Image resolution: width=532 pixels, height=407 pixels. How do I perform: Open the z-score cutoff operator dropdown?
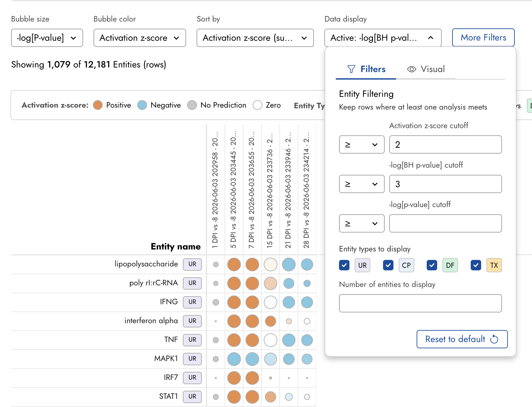pos(362,144)
